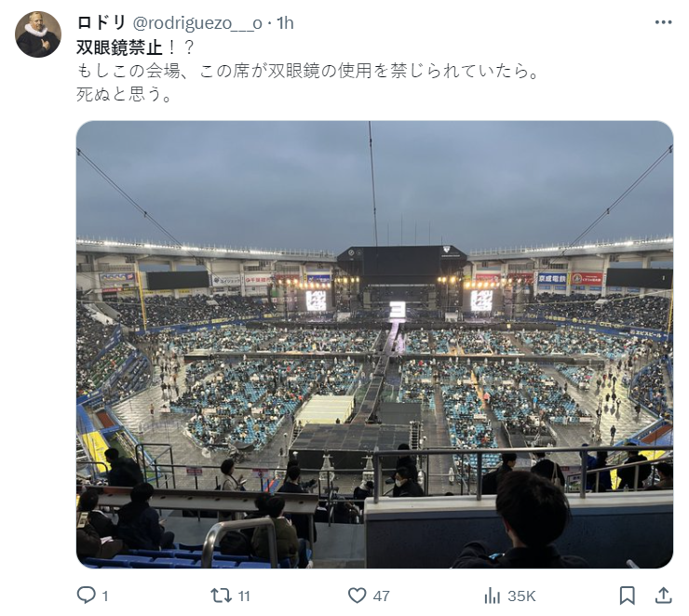This screenshot has height=616, width=689.
Task: Open the ロドリ profile avatar picture
Action: tap(38, 34)
